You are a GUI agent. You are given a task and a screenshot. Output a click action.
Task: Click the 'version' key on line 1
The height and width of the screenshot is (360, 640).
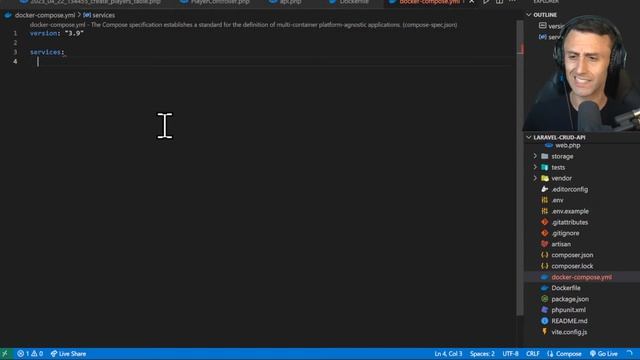click(44, 33)
